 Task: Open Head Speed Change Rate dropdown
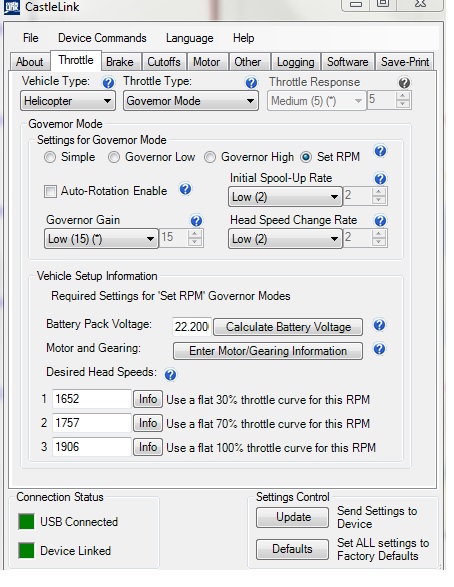tap(285, 238)
